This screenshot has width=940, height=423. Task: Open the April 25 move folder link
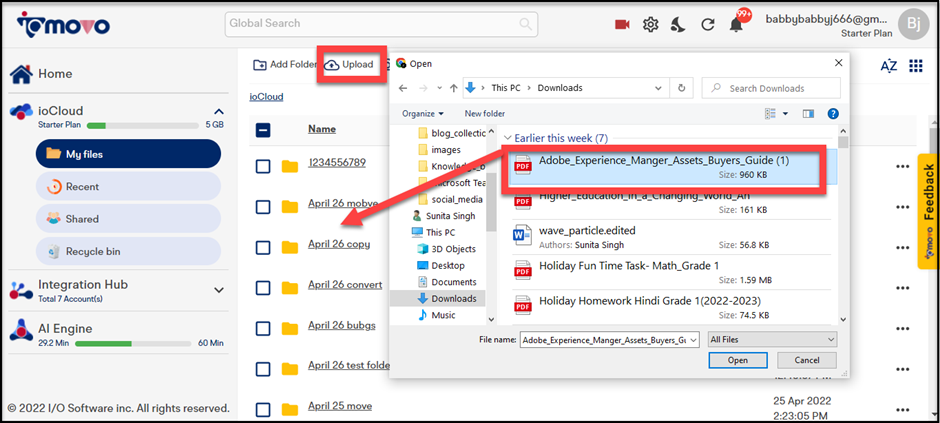coord(340,406)
